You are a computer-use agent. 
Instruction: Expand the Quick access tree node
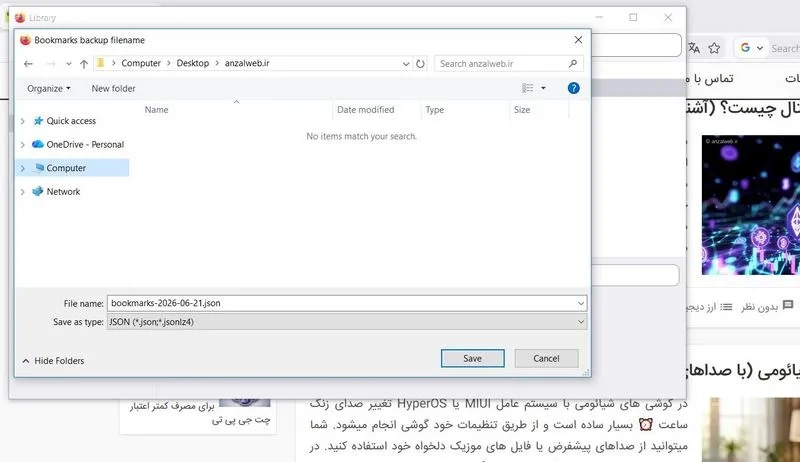(x=22, y=121)
